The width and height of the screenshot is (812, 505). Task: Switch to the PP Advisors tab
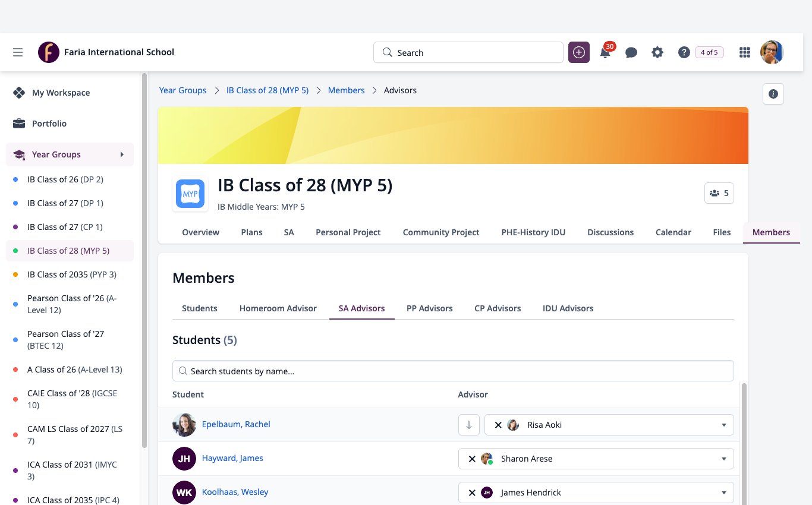pyautogui.click(x=430, y=308)
